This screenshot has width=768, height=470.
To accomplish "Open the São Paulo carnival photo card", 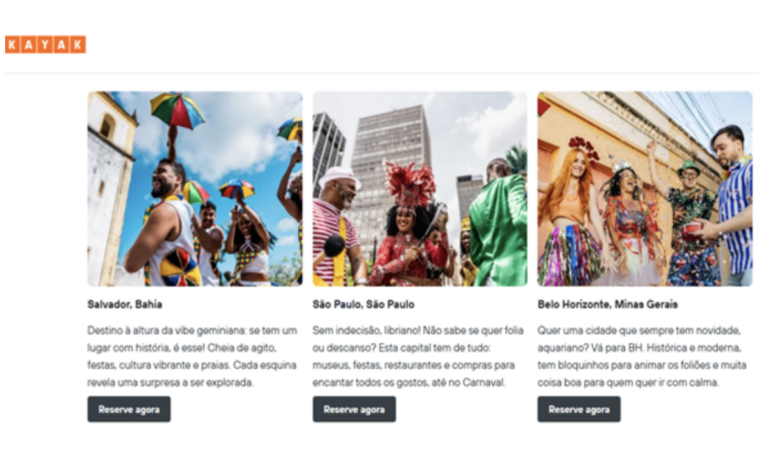I will (x=420, y=188).
